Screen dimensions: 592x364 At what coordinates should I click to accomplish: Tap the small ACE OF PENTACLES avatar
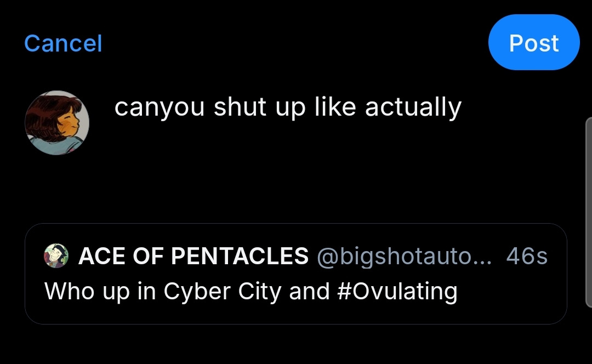pyautogui.click(x=56, y=256)
